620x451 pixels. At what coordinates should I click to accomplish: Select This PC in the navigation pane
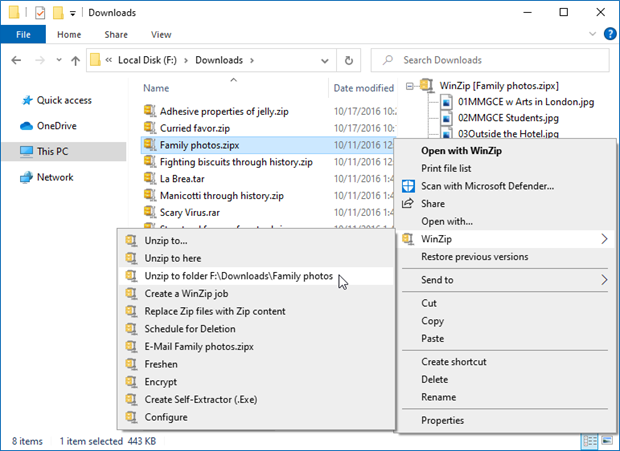(64, 151)
